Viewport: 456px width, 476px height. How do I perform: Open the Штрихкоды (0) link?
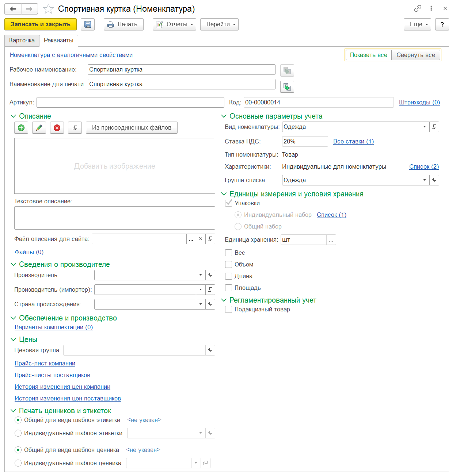[419, 103]
